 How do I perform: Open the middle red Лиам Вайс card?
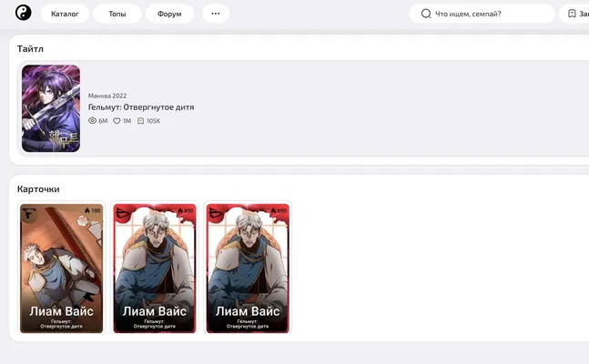155,268
